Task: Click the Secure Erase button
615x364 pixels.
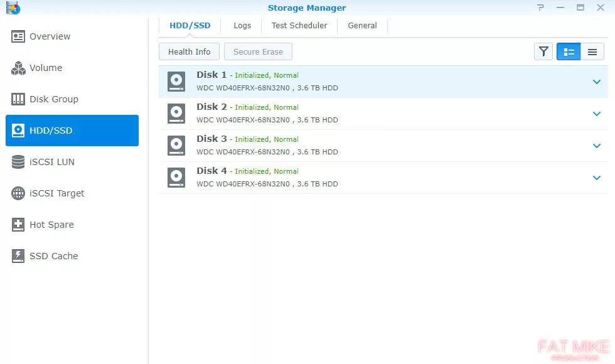Action: click(x=258, y=51)
